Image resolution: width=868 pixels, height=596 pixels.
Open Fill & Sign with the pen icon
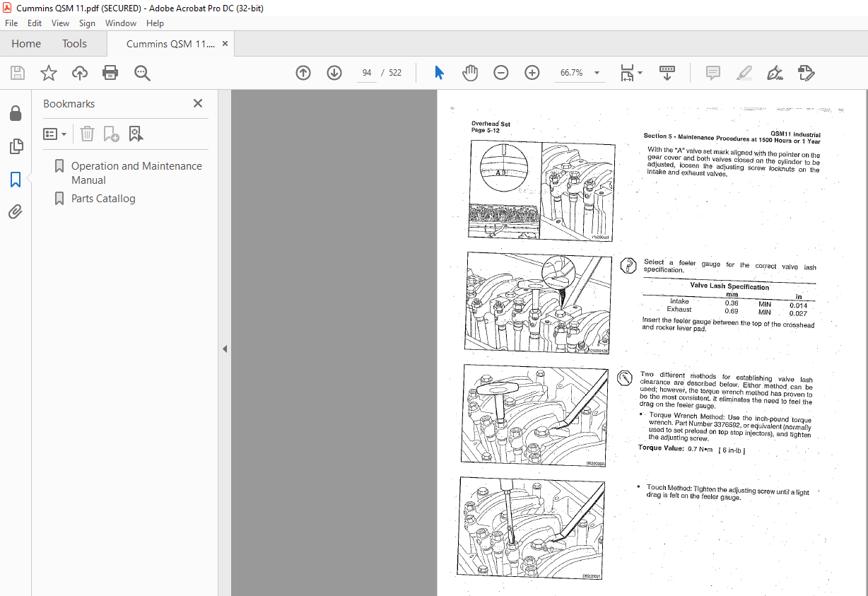tap(774, 73)
